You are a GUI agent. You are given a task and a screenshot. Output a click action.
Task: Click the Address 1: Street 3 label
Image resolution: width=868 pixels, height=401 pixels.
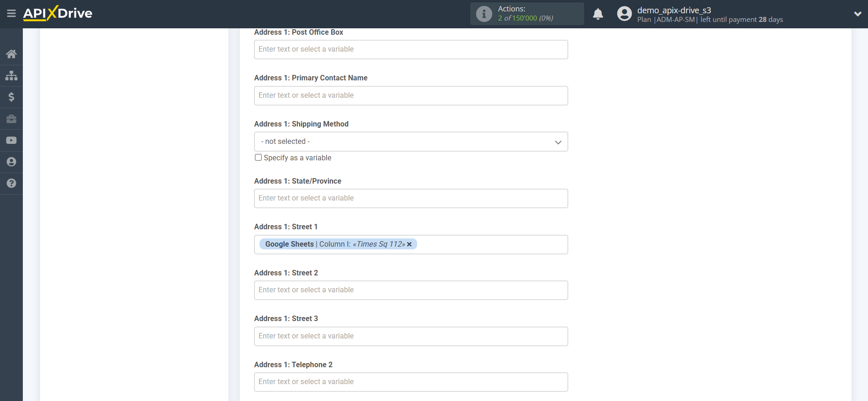click(x=286, y=318)
